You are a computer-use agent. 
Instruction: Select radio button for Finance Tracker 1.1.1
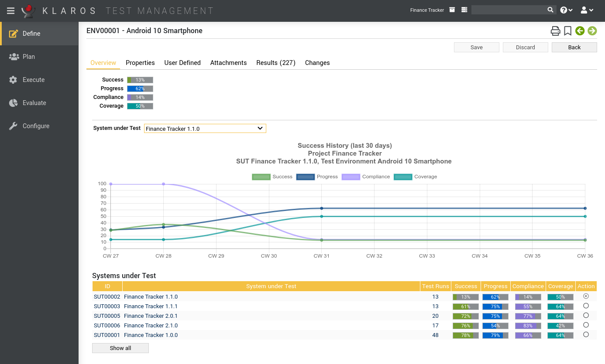tap(586, 306)
